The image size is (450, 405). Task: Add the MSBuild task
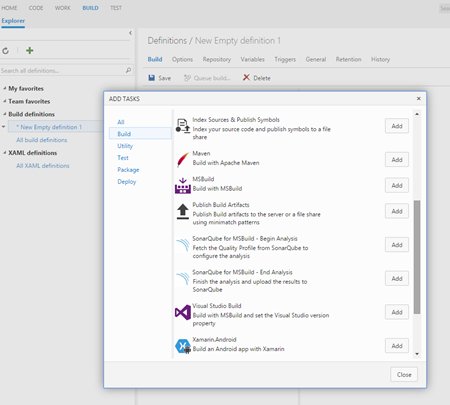pos(397,185)
